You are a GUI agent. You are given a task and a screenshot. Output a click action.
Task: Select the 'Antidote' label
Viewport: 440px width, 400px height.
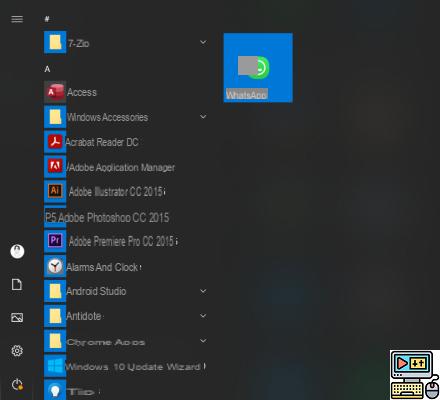[x=84, y=316]
